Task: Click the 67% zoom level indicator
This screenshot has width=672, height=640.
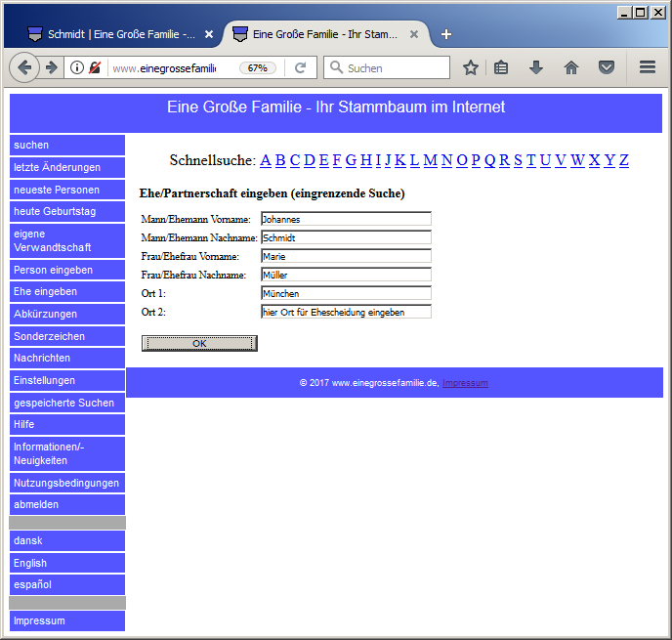Action: [258, 68]
